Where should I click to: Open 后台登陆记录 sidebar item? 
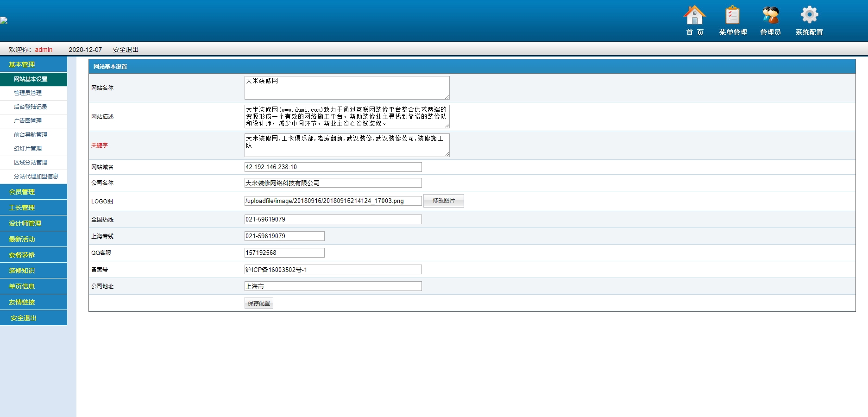(x=33, y=107)
